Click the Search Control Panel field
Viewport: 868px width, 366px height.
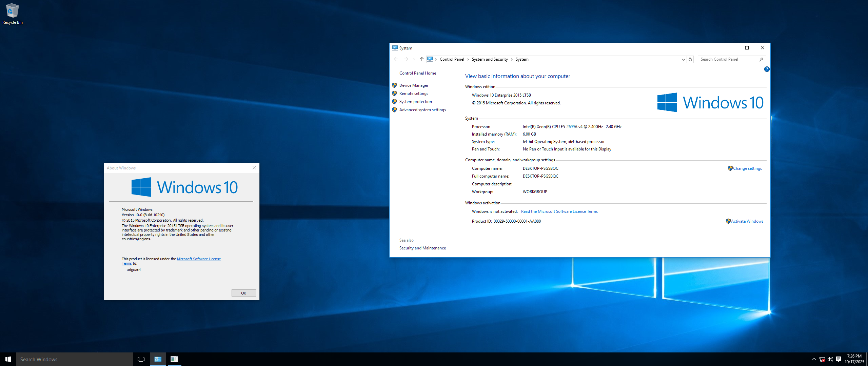click(728, 59)
